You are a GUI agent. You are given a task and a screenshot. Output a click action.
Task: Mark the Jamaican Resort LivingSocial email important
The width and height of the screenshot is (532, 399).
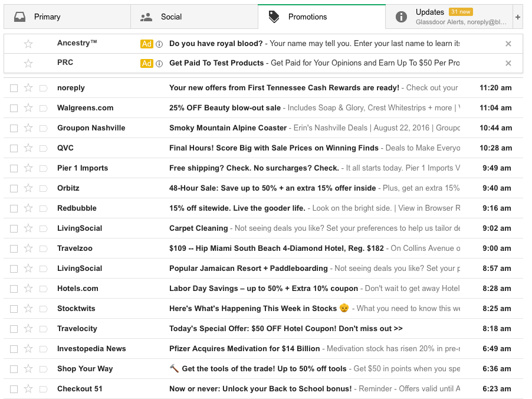pos(44,269)
